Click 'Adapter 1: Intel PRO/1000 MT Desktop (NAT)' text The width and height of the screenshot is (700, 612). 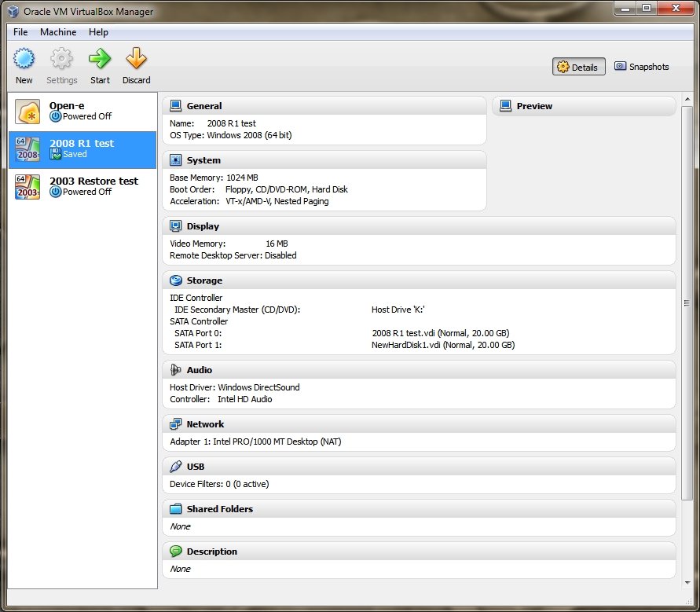coord(255,442)
